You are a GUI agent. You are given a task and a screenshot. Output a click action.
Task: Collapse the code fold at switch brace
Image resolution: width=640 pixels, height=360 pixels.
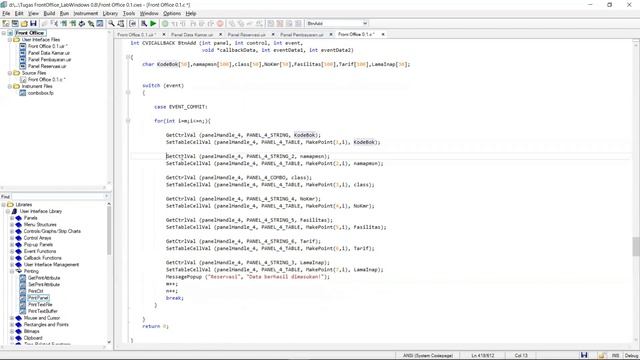128,93
